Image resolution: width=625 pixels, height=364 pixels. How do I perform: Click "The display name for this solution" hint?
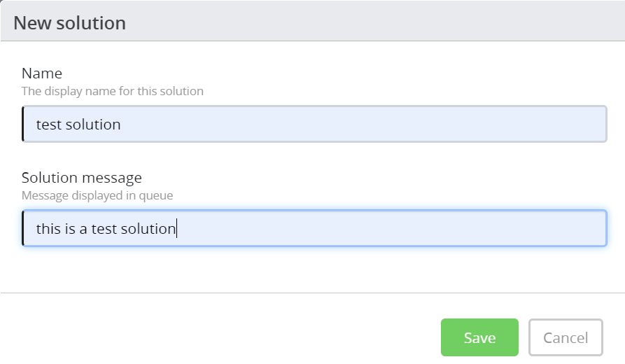pyautogui.click(x=113, y=91)
